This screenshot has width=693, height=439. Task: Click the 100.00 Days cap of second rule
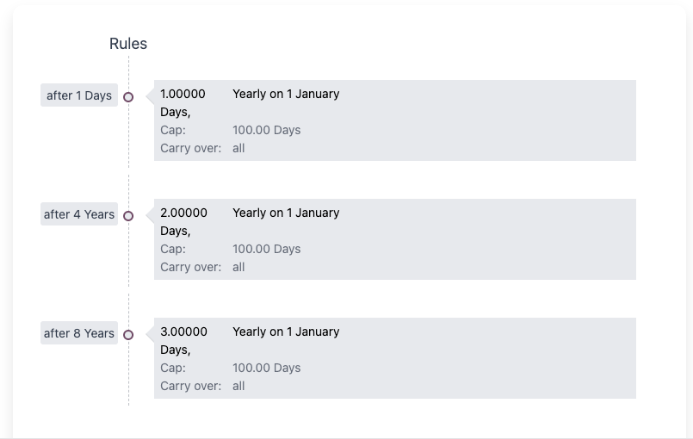(266, 249)
